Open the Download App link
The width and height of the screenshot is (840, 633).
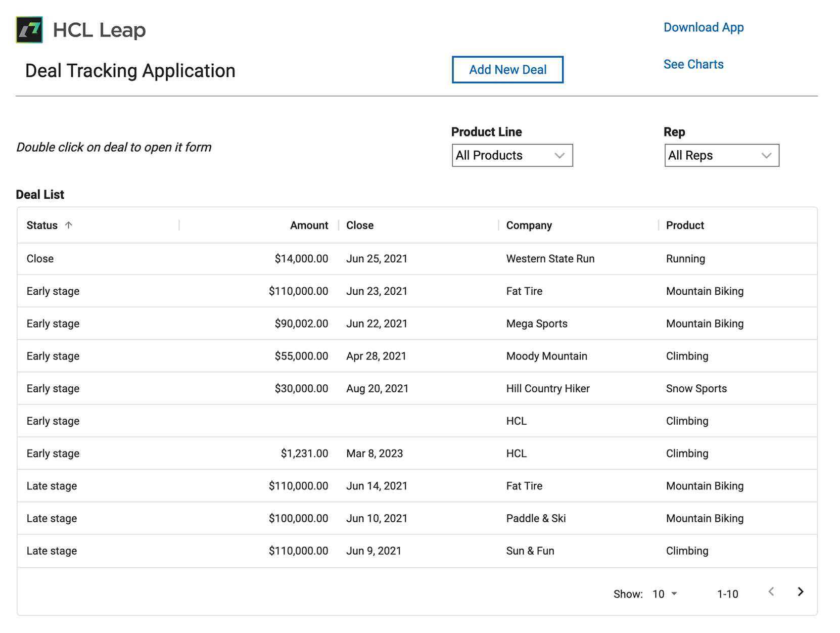[x=704, y=27]
